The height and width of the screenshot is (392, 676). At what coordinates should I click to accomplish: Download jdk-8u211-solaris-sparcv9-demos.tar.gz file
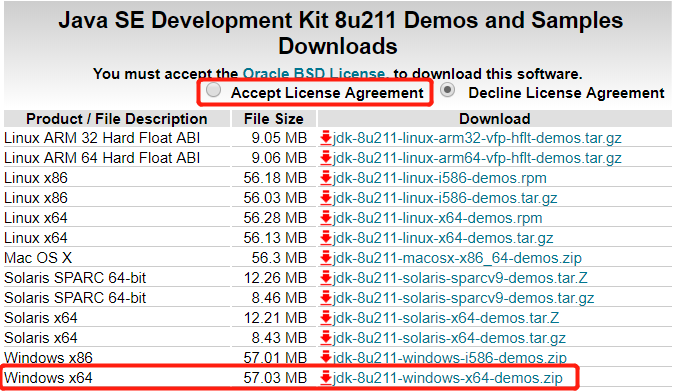pos(463,298)
